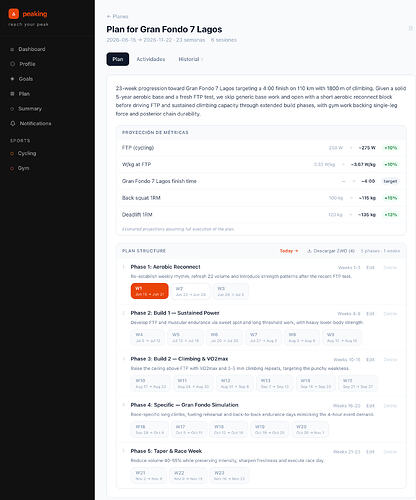Go back to Planes link
Image resolution: width=416 pixels, height=500 pixels.
tap(117, 16)
